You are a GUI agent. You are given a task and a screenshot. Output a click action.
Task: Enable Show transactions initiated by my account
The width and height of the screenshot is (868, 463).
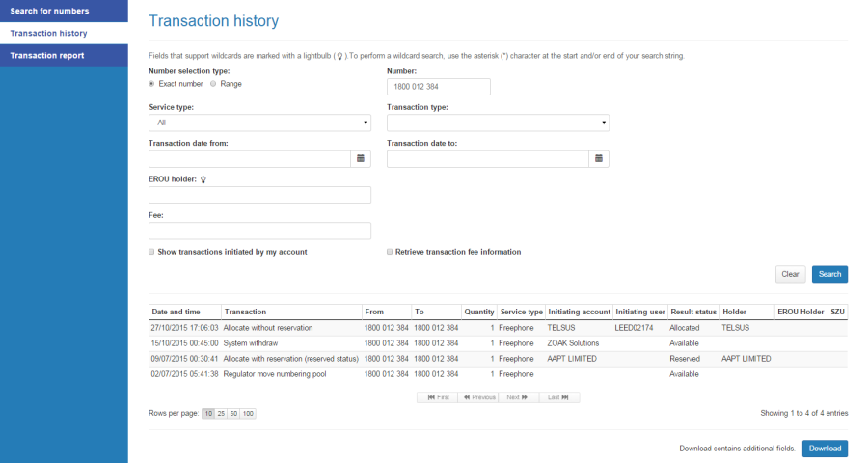click(x=151, y=252)
